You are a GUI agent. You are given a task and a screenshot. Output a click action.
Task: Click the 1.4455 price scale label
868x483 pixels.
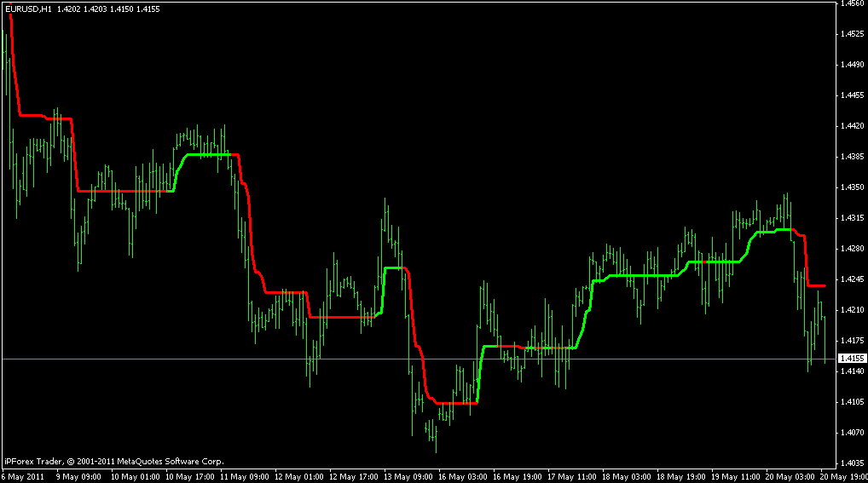[x=852, y=95]
